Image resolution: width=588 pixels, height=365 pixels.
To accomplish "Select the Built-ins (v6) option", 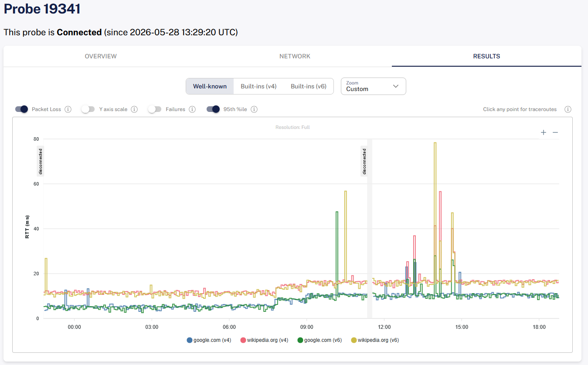I will pos(309,86).
